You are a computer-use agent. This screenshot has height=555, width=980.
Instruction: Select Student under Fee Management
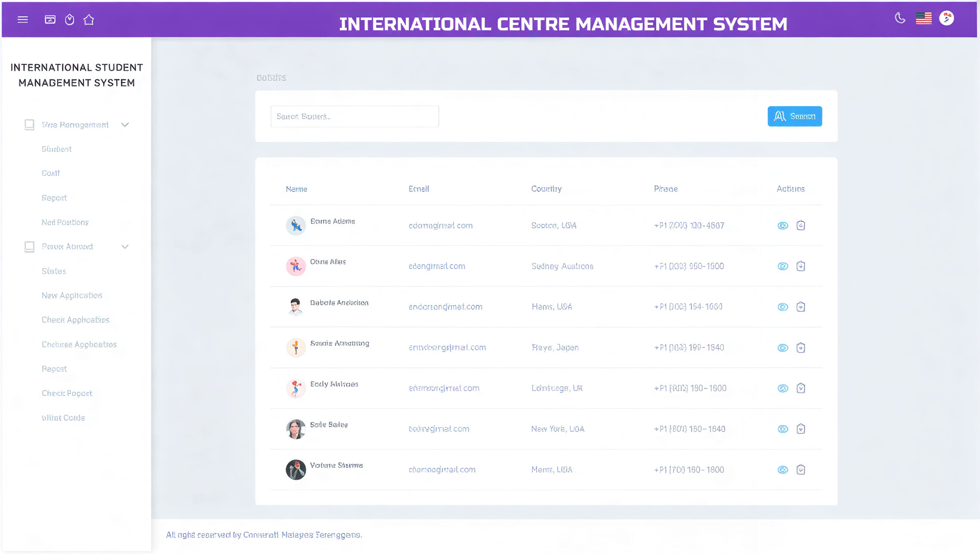coord(56,149)
